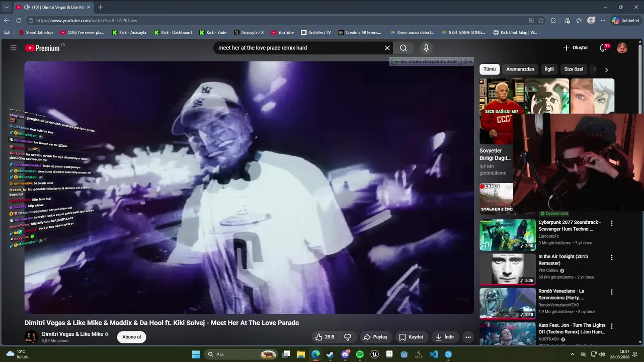The width and height of the screenshot is (644, 362).
Task: Select the Size özel filter chip
Action: tap(574, 69)
